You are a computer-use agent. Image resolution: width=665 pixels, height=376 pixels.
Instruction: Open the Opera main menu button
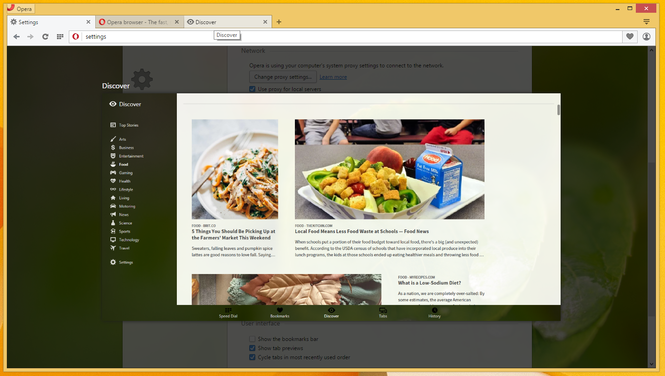[x=20, y=8]
